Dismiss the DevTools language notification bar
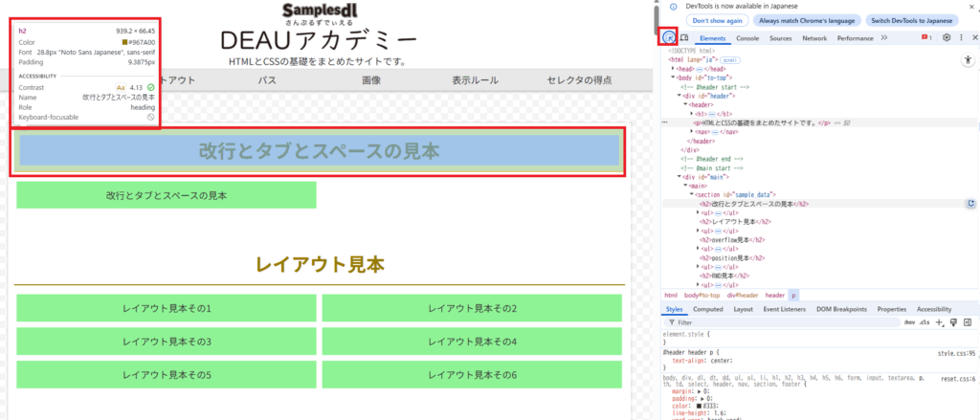 (970, 6)
